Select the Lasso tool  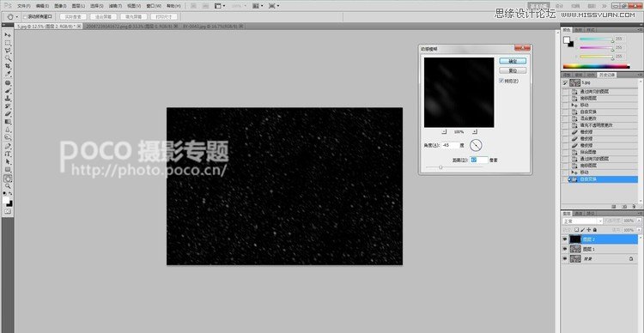point(8,51)
